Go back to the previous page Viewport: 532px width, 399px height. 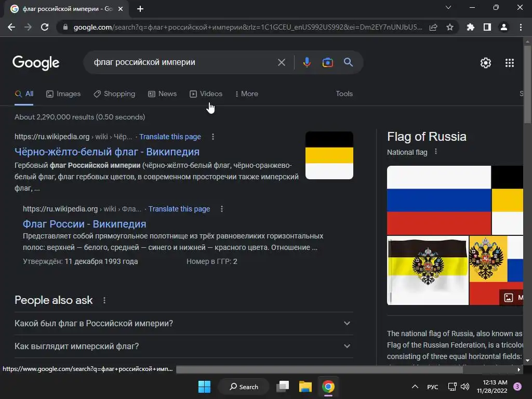click(11, 27)
